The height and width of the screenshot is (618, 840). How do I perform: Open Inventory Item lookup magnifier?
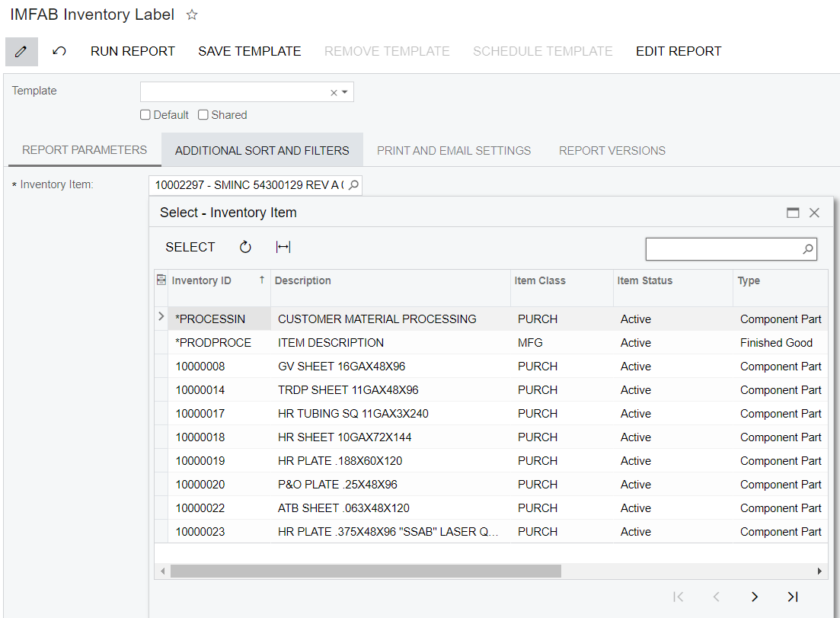[x=353, y=185]
